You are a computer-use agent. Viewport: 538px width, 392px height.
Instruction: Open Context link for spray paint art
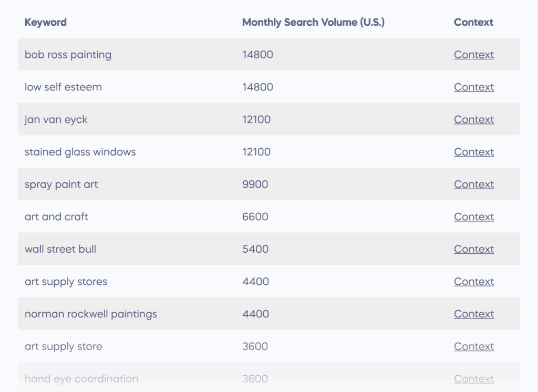tap(473, 184)
